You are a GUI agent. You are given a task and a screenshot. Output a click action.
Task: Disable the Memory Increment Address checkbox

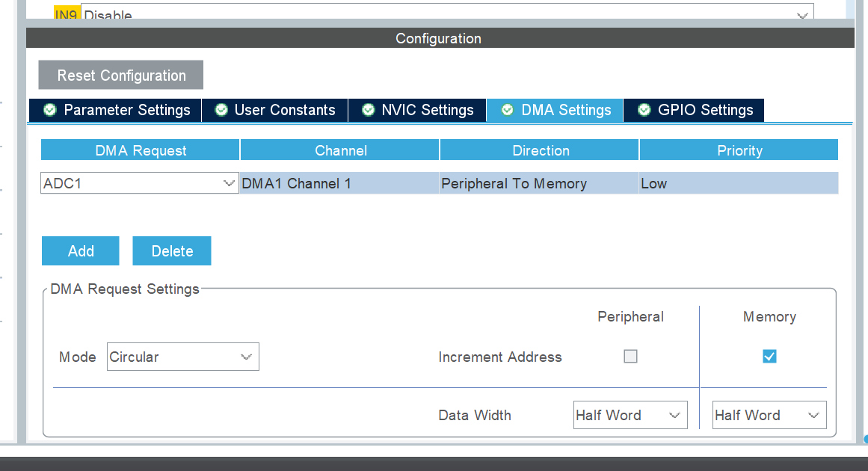[x=769, y=357]
